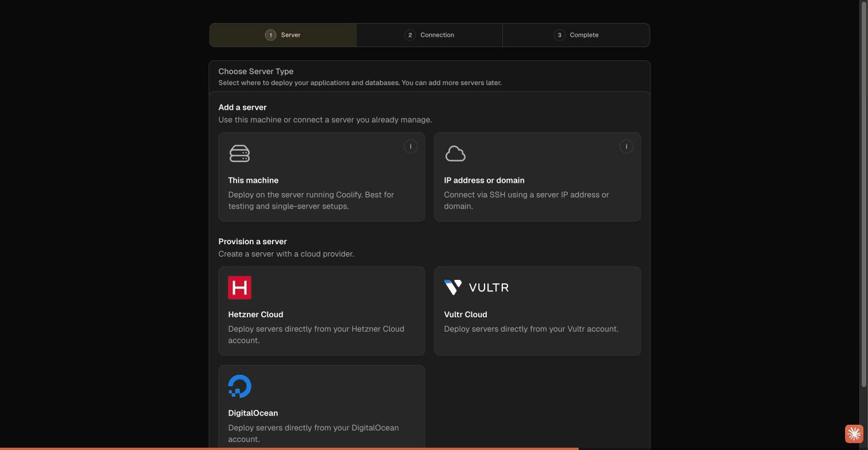868x450 pixels.
Task: Click the Provision a server heading
Action: (x=253, y=241)
